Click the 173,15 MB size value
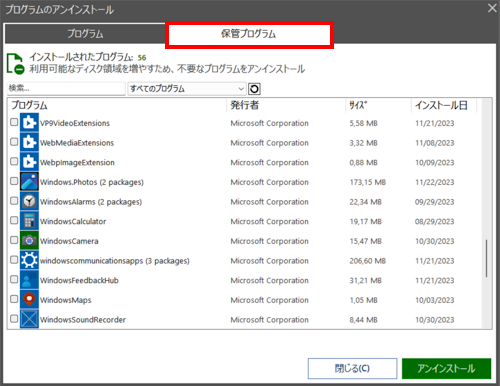 point(368,182)
